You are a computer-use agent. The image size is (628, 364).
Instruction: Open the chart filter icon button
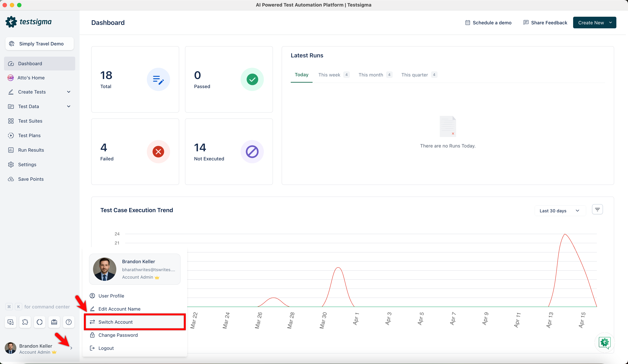pyautogui.click(x=597, y=210)
